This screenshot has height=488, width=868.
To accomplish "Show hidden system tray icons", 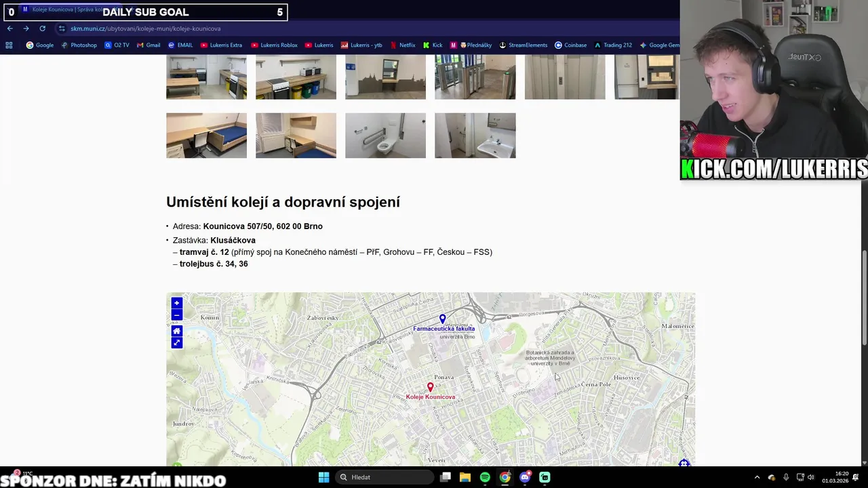I will 757,477.
